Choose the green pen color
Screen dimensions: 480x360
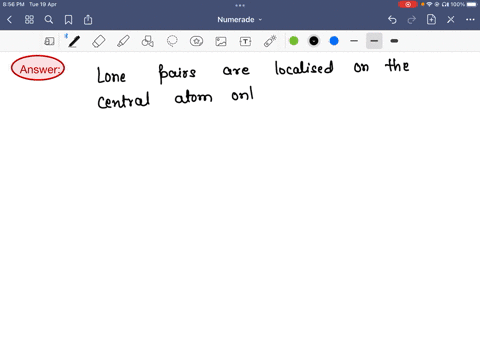click(294, 41)
